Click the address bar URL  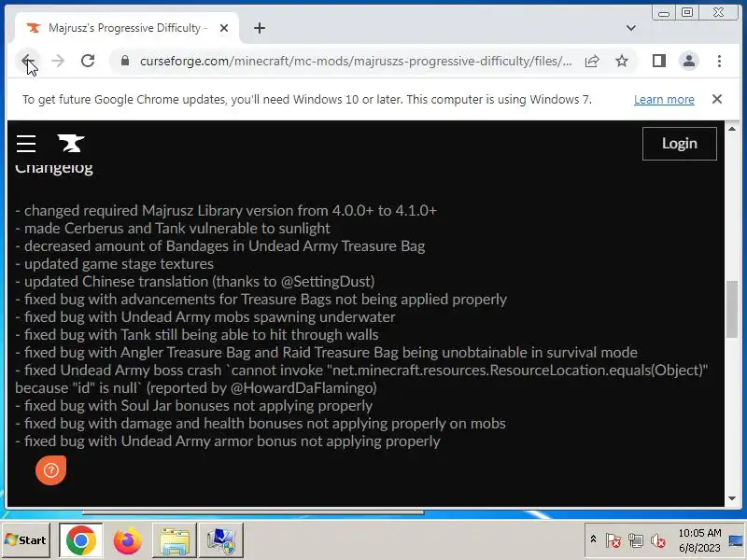click(x=356, y=61)
